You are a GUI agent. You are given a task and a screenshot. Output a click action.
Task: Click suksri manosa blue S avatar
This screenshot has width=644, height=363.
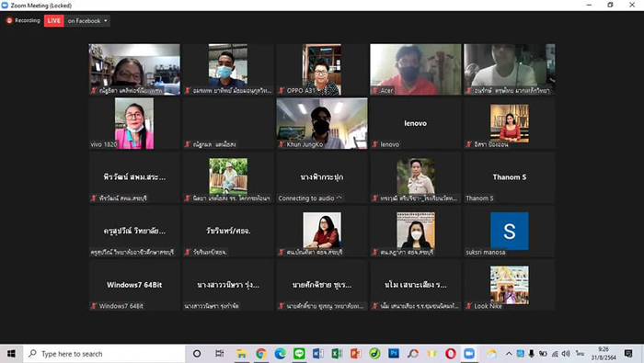(510, 231)
